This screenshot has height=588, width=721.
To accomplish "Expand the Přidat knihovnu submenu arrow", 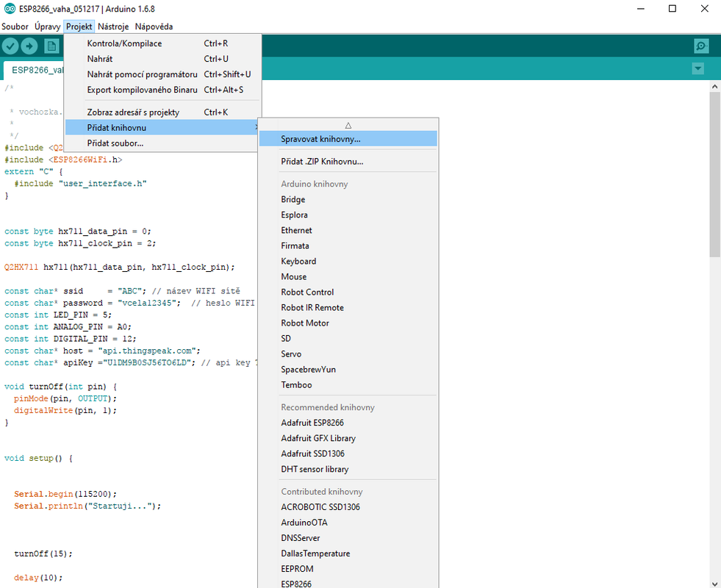I will point(256,127).
